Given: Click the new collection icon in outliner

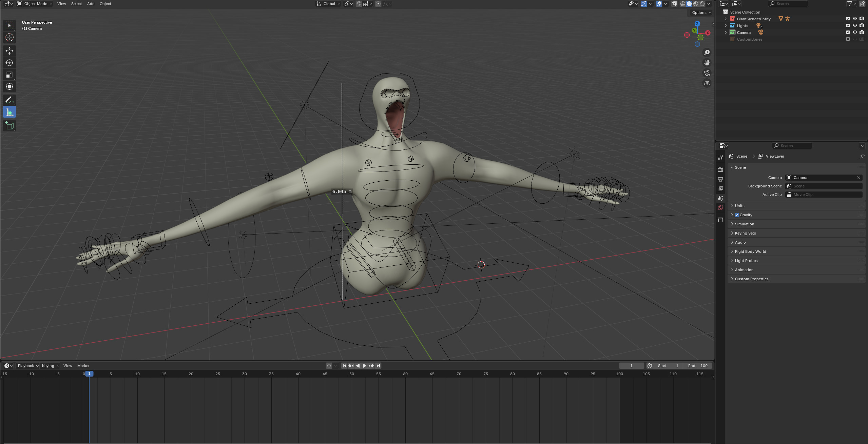Looking at the screenshot, I should (x=862, y=4).
